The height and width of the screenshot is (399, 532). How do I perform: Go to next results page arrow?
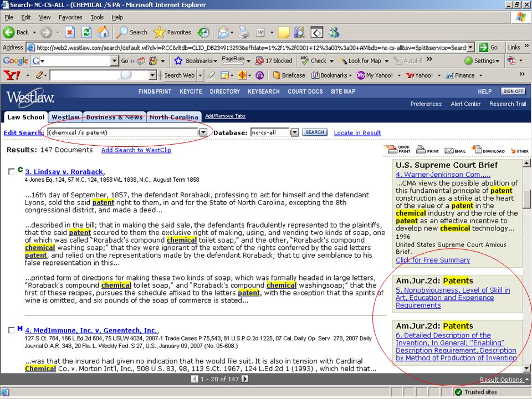pos(245,379)
